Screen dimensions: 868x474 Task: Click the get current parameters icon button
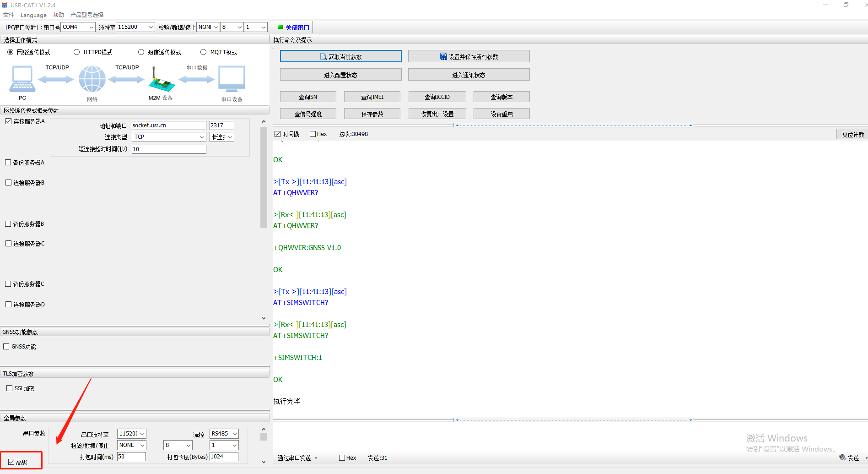click(x=323, y=57)
